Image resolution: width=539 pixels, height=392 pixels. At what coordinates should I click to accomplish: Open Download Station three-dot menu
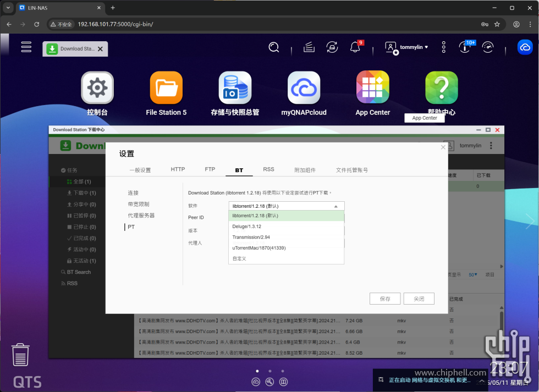491,146
